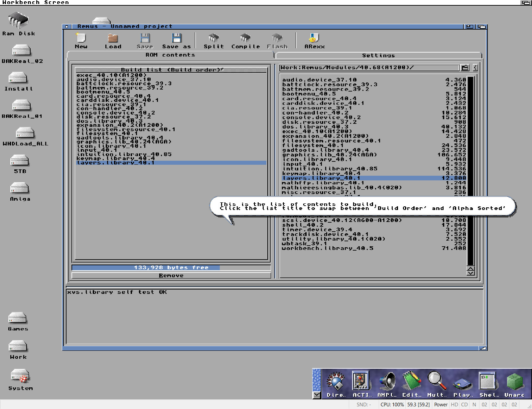Open the Load project toolbar icon
532x409 pixels.
click(113, 41)
